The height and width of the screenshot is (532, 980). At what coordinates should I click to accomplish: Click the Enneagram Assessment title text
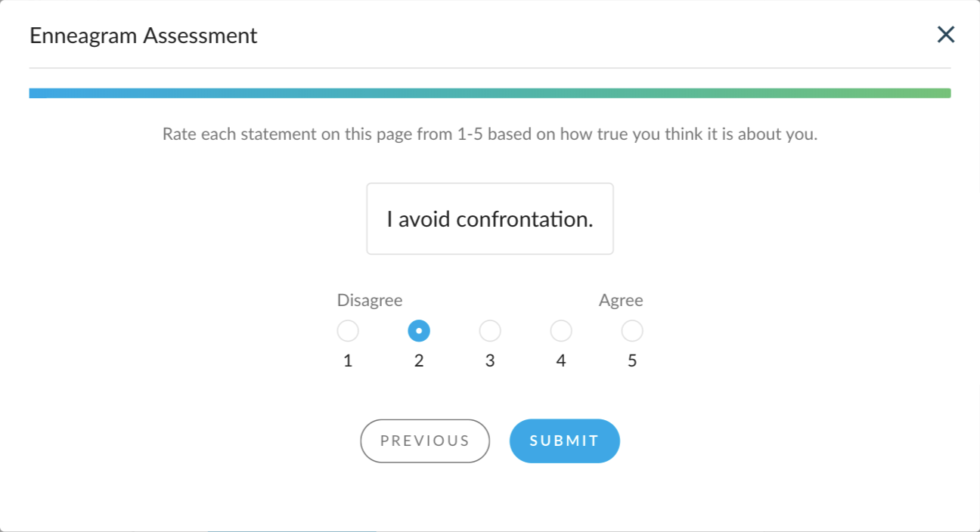(x=144, y=36)
